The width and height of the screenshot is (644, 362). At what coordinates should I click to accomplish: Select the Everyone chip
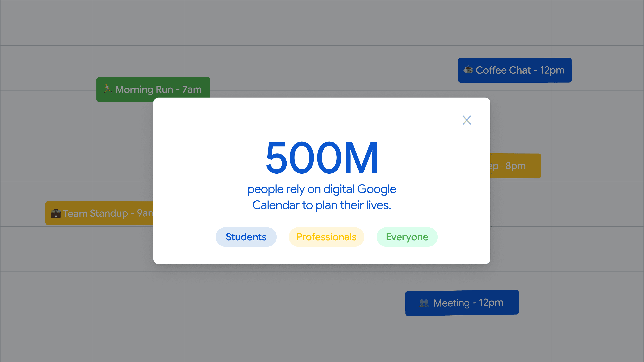pyautogui.click(x=407, y=237)
